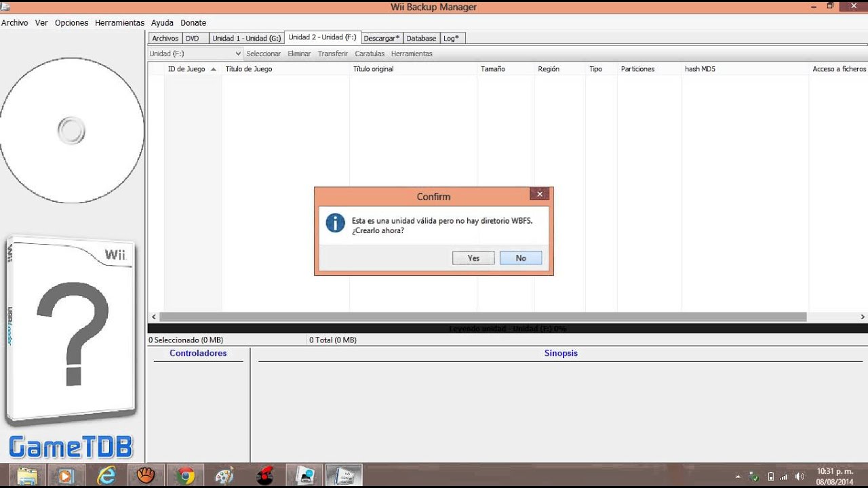
Task: Open File Explorer from the taskbar
Action: pos(27,476)
